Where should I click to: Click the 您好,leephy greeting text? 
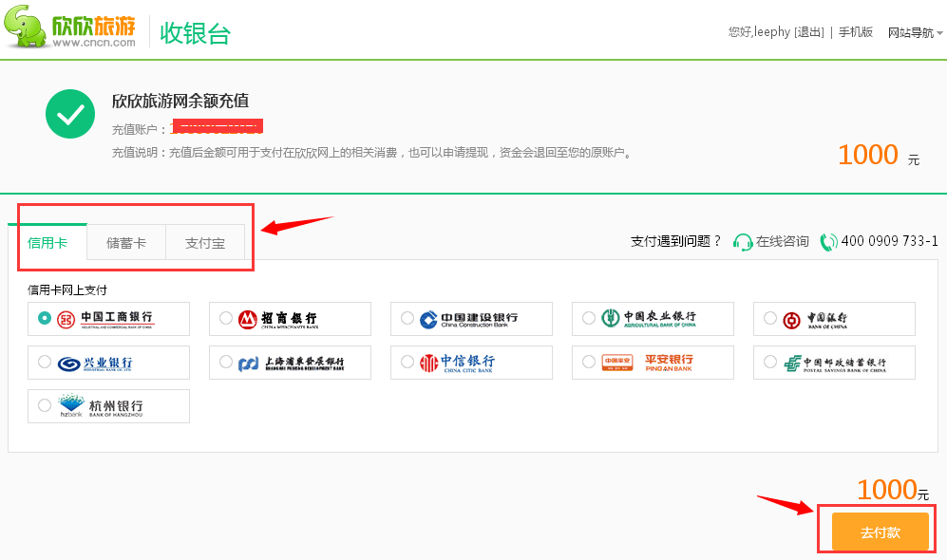click(x=759, y=32)
